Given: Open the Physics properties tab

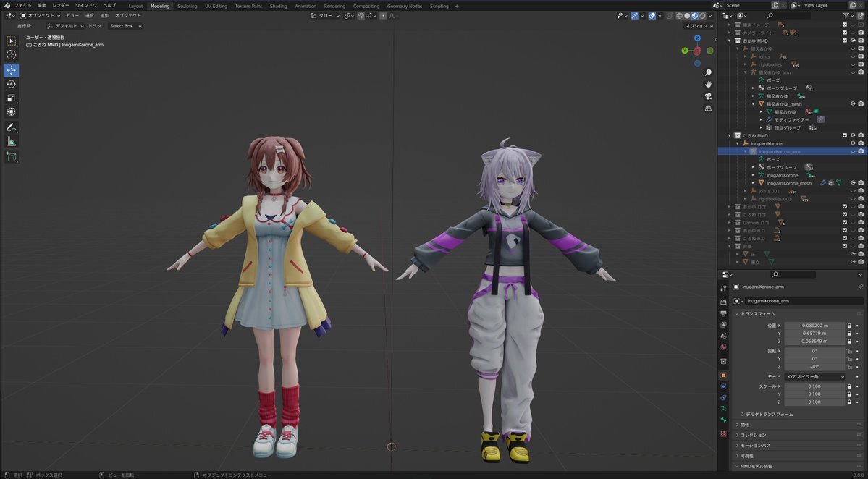Looking at the screenshot, I should pyautogui.click(x=723, y=386).
